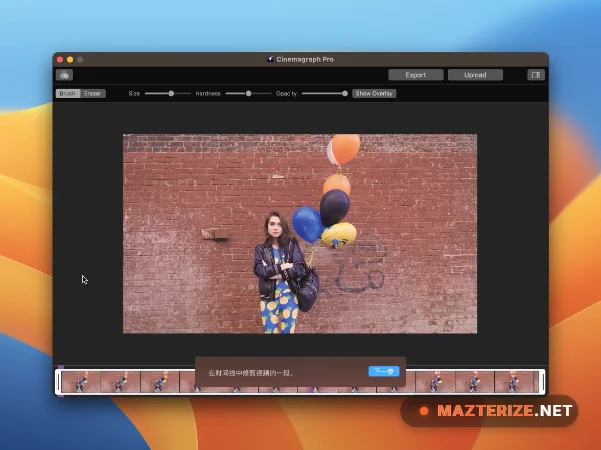
Task: Click the blue 下一步 next button
Action: click(384, 371)
